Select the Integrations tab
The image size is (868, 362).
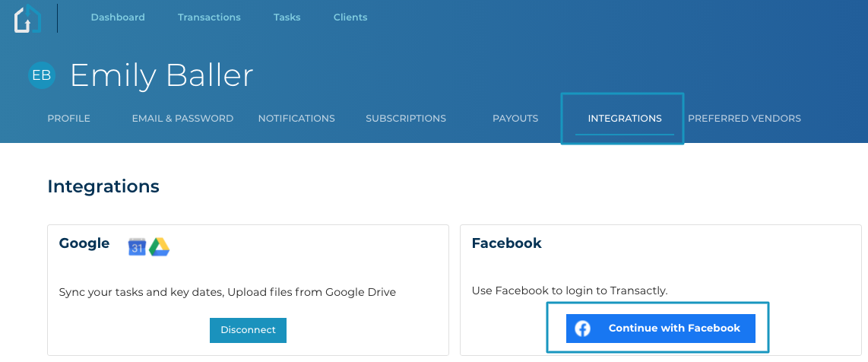click(x=625, y=119)
